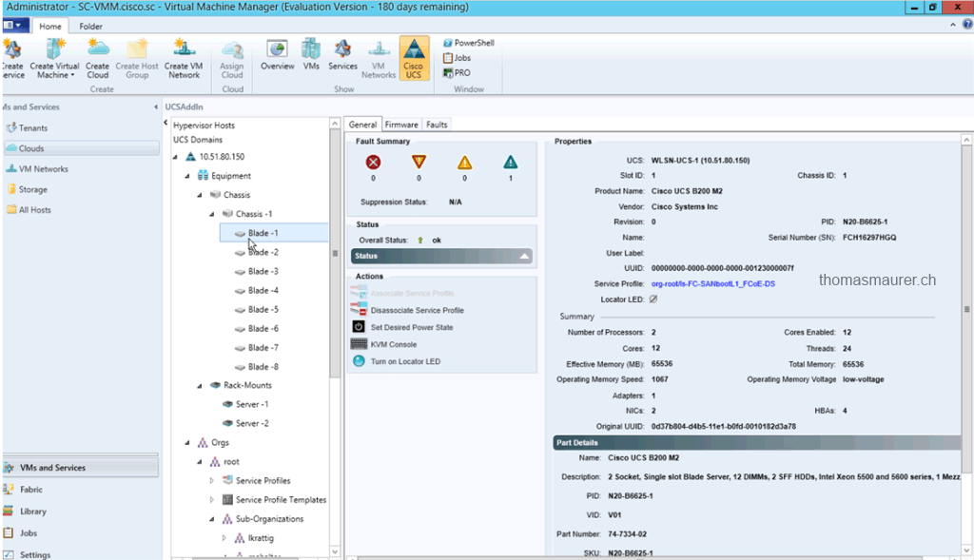
Task: Open the application file menu button
Action: [x=15, y=26]
